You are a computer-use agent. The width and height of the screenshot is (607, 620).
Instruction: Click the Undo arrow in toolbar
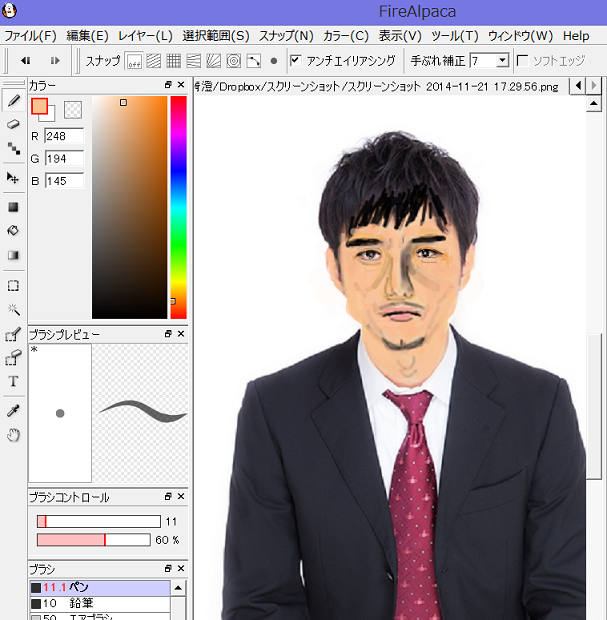pyautogui.click(x=26, y=60)
